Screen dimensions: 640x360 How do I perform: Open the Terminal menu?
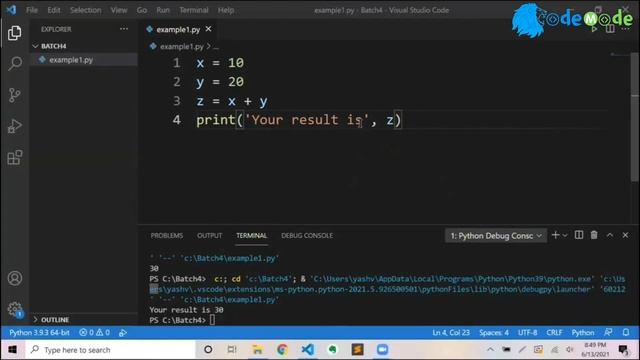tap(194, 10)
